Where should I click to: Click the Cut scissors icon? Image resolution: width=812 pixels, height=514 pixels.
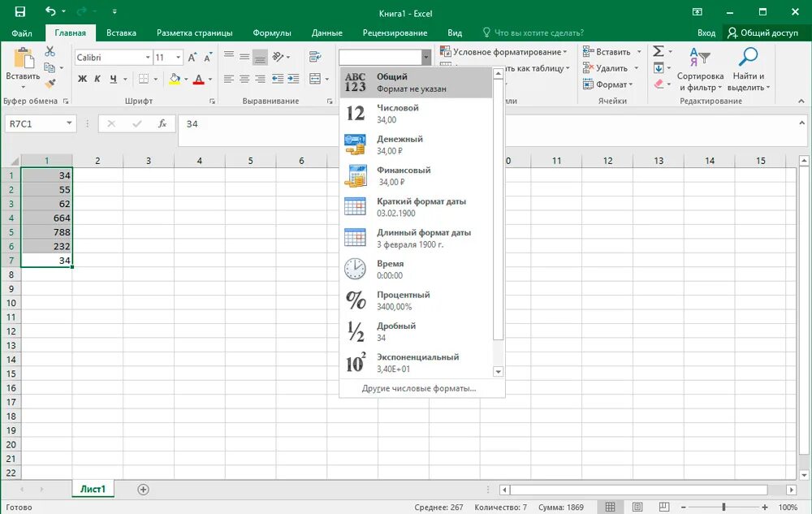tap(50, 51)
